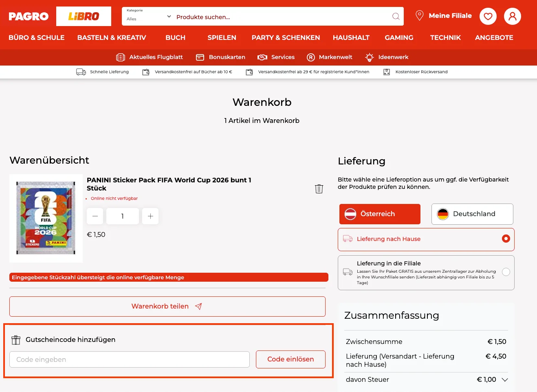Open the PARTY & SCHENKEN menu
Image resolution: width=537 pixels, height=392 pixels.
coord(286,37)
